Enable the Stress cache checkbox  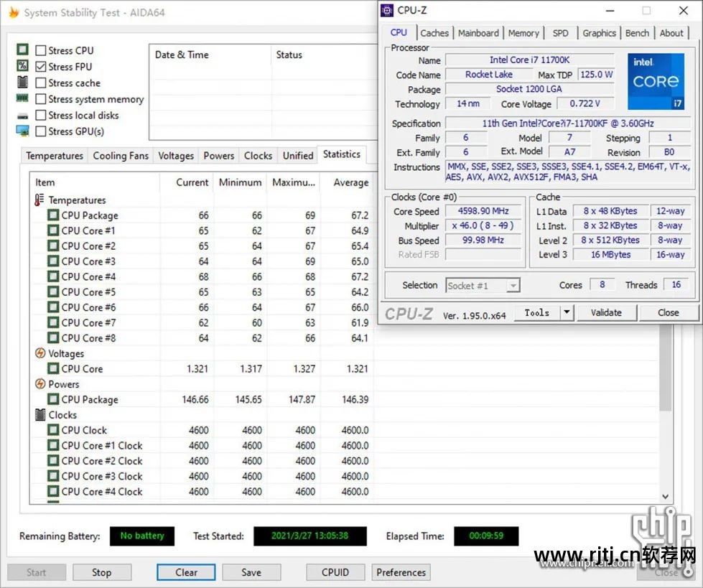(40, 83)
